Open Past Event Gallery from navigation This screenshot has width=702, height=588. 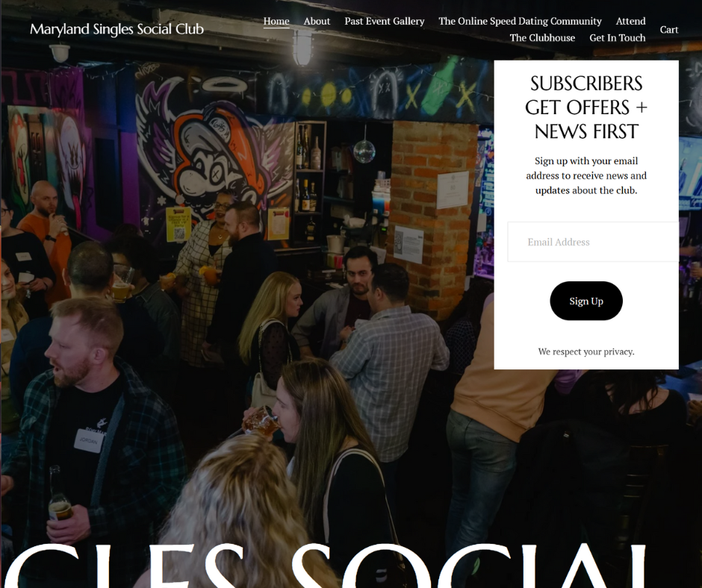pyautogui.click(x=384, y=21)
